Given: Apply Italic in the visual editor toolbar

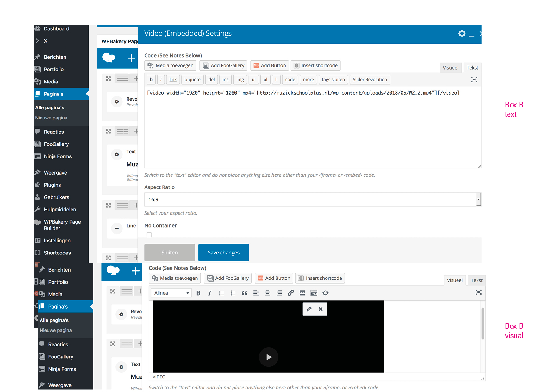Looking at the screenshot, I should [209, 293].
